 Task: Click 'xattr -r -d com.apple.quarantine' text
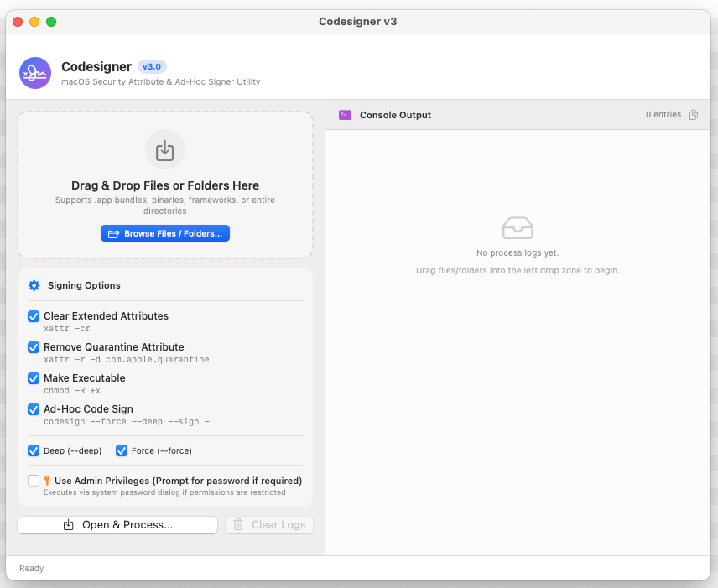127,360
